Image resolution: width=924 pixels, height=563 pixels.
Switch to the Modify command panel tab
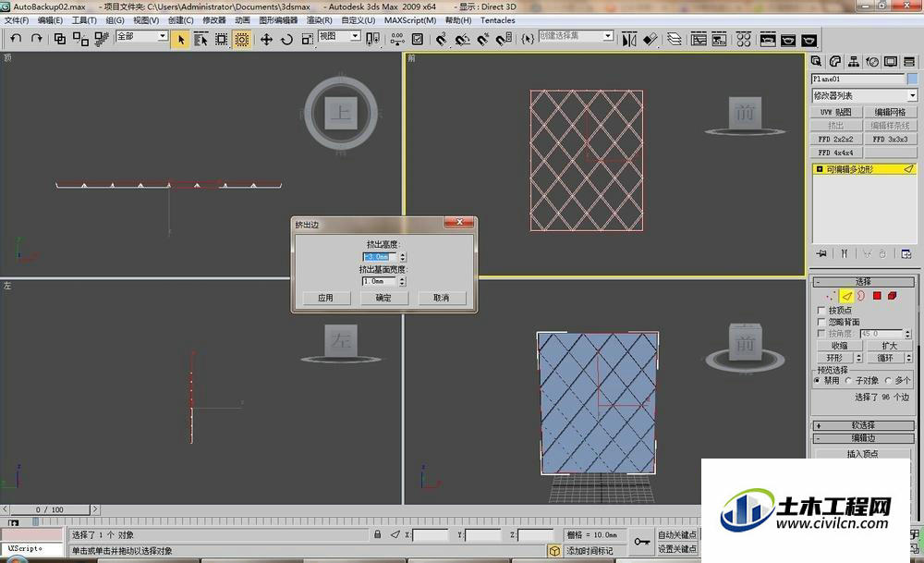pyautogui.click(x=834, y=61)
